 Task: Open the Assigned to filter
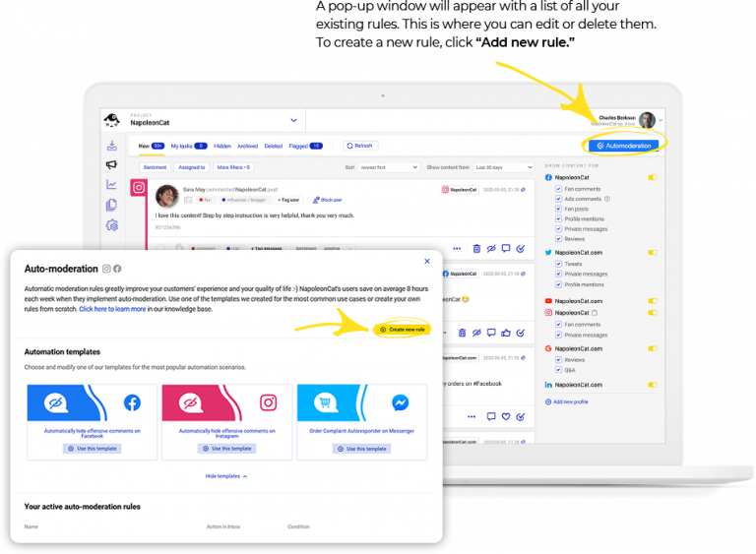[191, 167]
